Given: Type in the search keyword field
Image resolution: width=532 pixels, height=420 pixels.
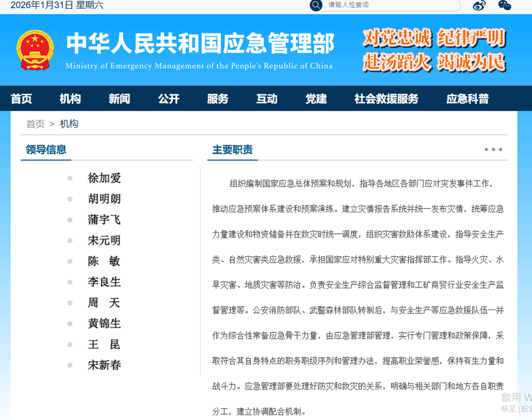Looking at the screenshot, I should click(391, 5).
